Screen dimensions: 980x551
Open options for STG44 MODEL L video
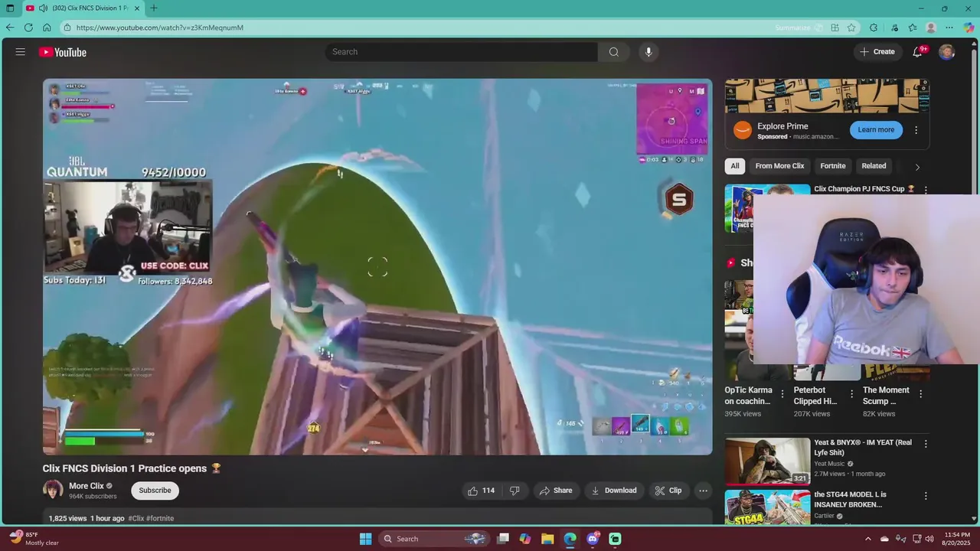(x=926, y=496)
